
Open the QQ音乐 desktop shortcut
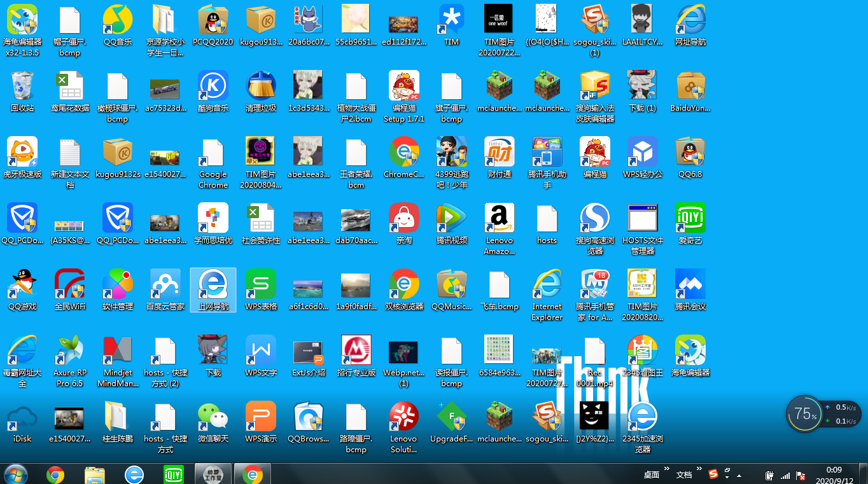[x=118, y=25]
